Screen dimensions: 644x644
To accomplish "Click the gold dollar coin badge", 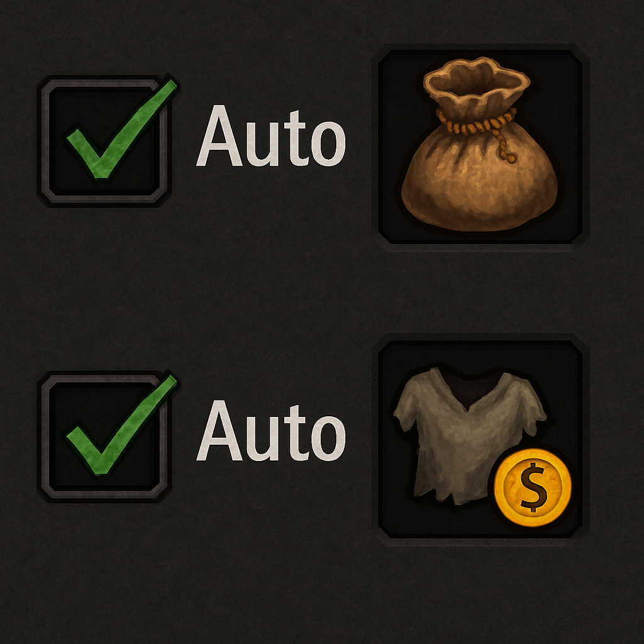I will [x=532, y=487].
